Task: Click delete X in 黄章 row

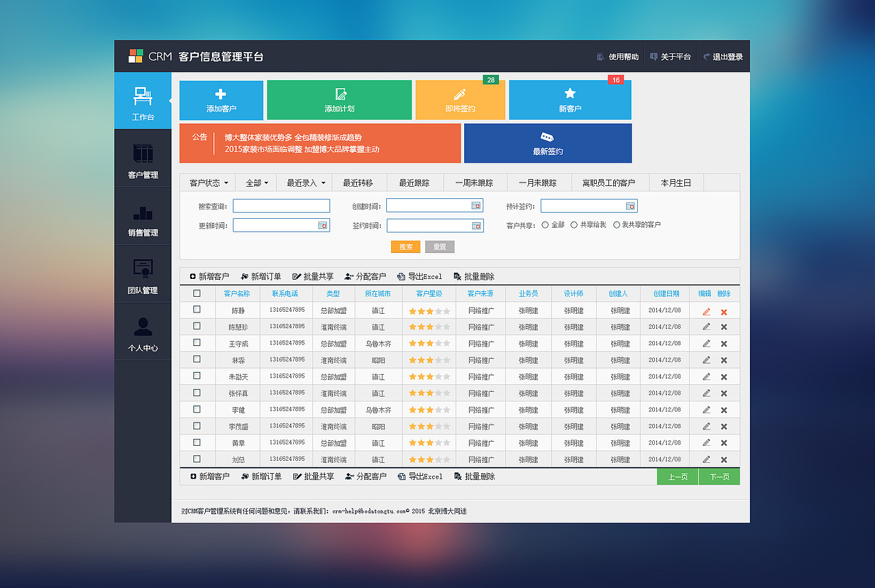Action: tap(724, 443)
